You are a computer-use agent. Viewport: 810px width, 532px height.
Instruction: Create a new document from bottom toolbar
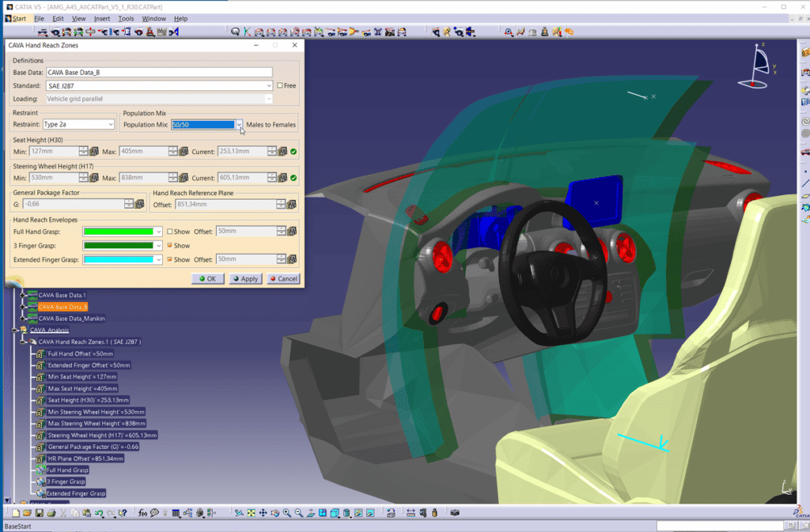pyautogui.click(x=16, y=513)
